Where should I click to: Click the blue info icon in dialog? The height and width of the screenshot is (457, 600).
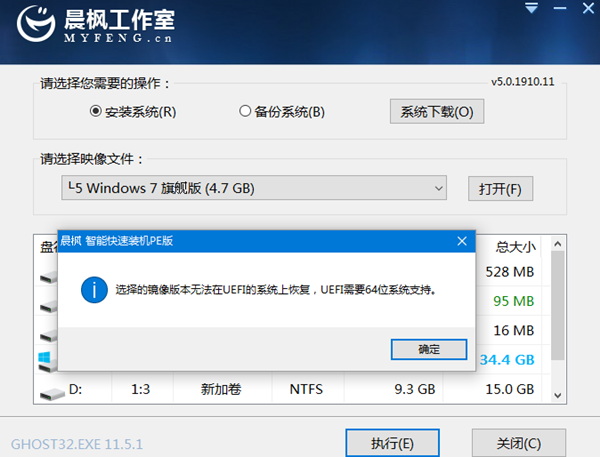tap(95, 291)
